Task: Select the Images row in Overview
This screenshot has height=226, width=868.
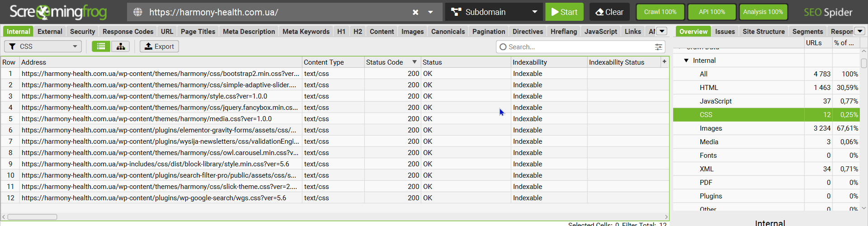Action: pos(711,128)
